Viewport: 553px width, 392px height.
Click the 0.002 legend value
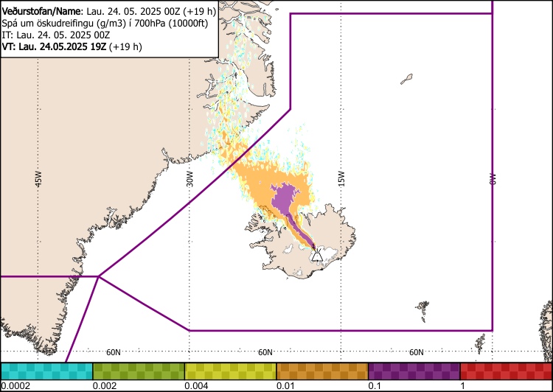tap(105, 385)
